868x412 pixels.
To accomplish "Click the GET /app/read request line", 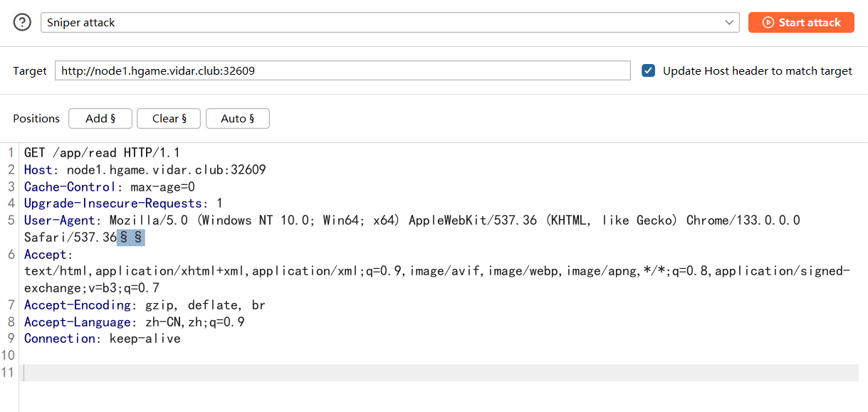I will point(102,153).
